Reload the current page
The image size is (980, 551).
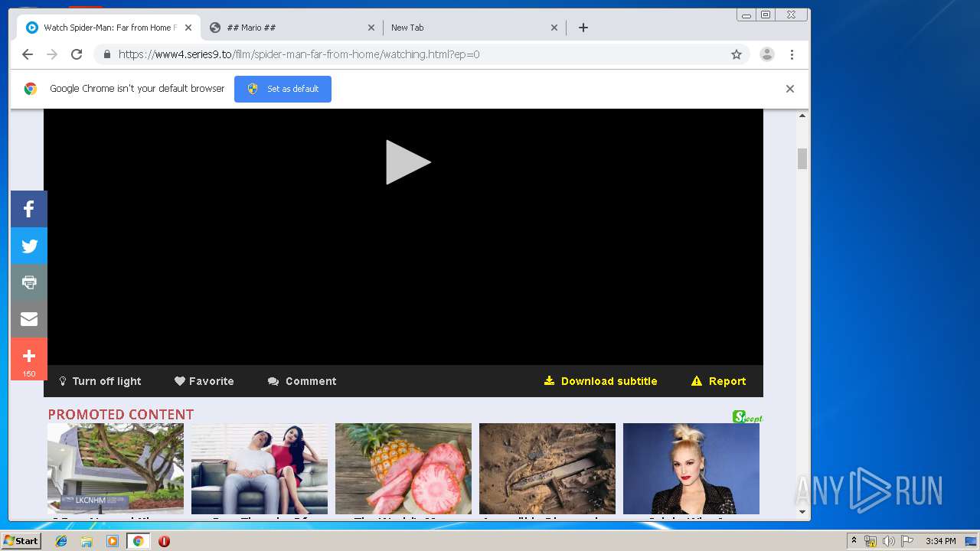77,54
